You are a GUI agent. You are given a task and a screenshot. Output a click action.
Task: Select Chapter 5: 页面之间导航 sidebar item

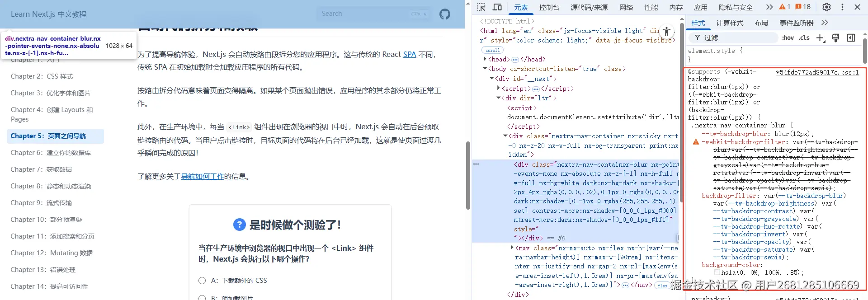tap(55, 136)
